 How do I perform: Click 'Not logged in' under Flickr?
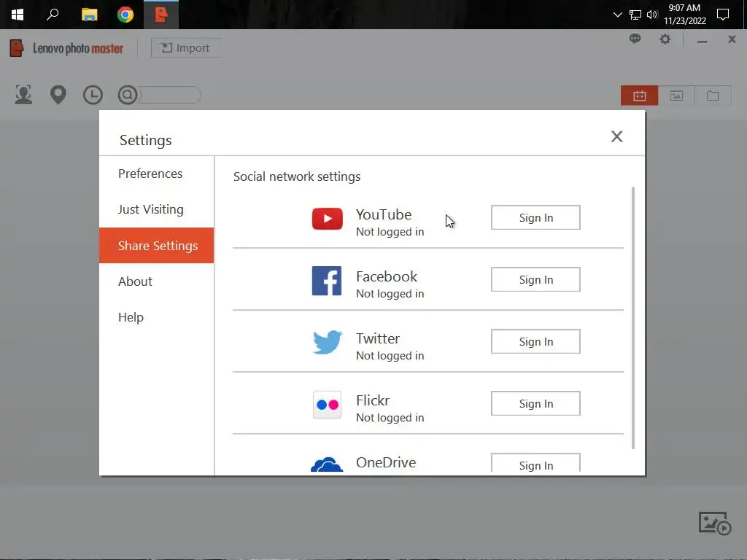point(390,418)
